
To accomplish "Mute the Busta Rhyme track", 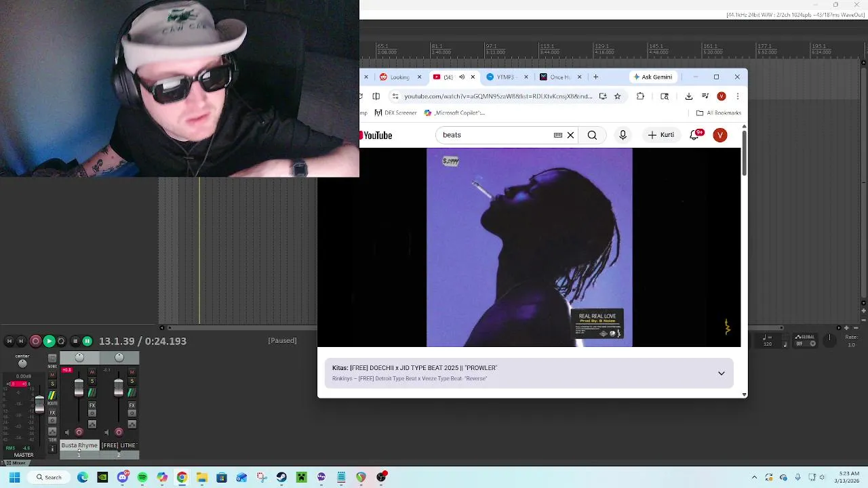I will [92, 372].
